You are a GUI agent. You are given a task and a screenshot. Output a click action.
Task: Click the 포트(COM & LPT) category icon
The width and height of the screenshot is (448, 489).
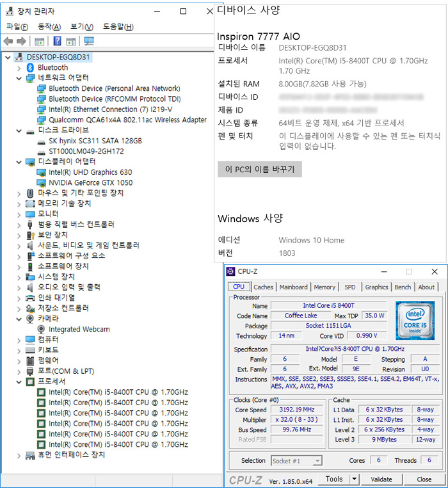coord(30,371)
